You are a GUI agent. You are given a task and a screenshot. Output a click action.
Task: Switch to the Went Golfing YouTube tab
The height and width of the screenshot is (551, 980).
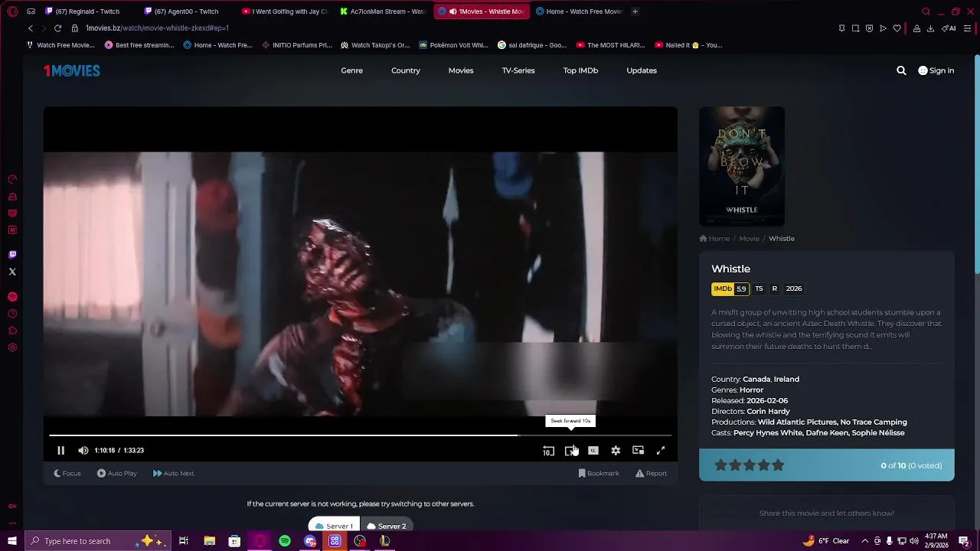[285, 11]
